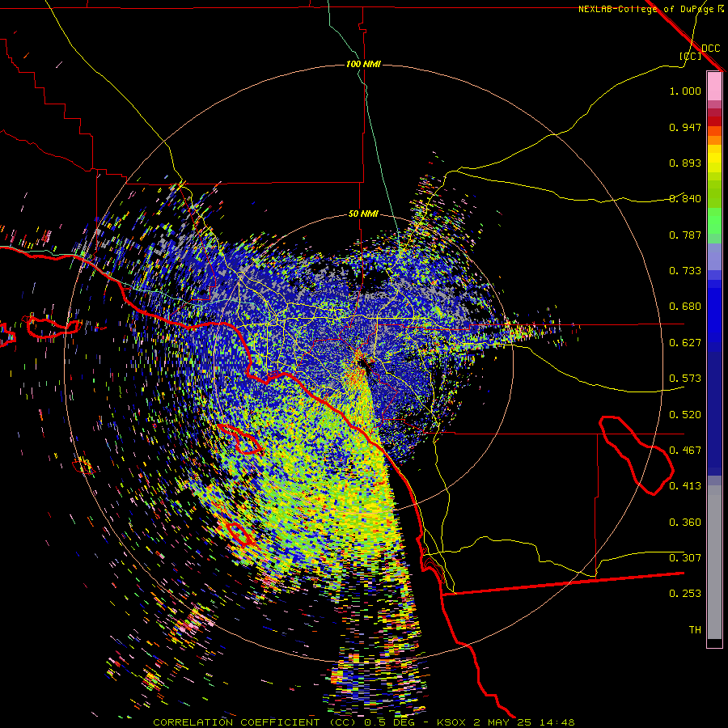
Task: Click the 0.573 color scale value
Action: pyautogui.click(x=685, y=379)
